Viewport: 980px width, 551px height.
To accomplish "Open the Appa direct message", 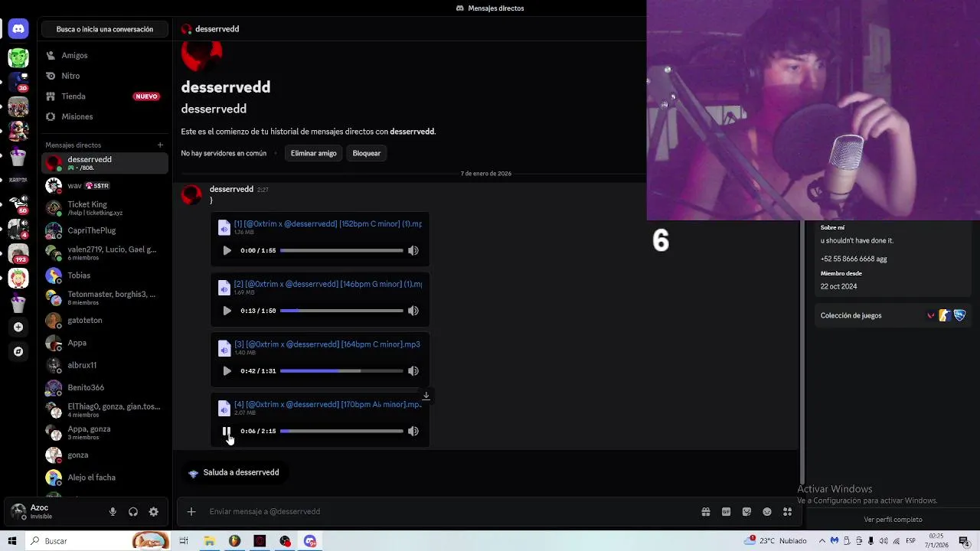I will pos(105,343).
